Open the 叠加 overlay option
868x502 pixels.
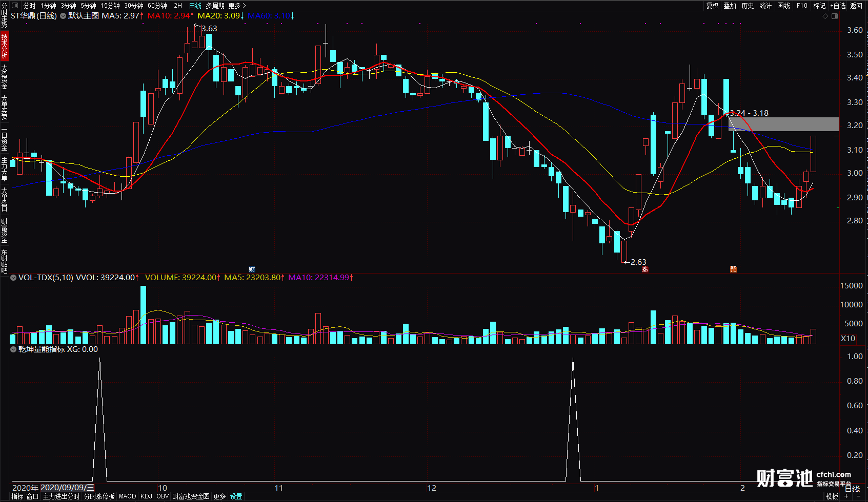(730, 6)
